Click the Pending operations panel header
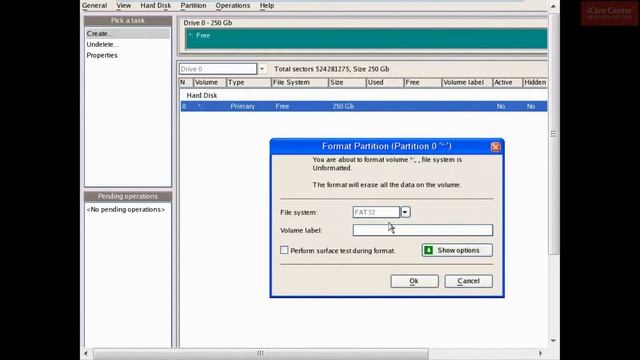Viewport: 640px width, 360px height. click(x=128, y=196)
